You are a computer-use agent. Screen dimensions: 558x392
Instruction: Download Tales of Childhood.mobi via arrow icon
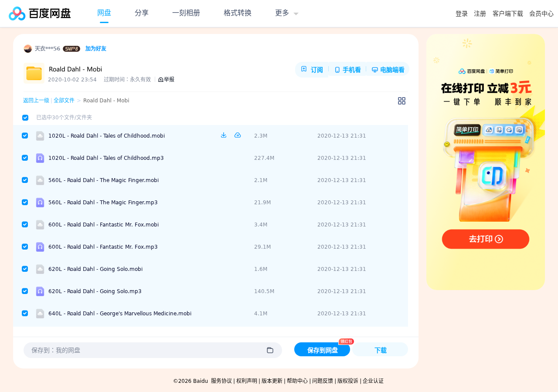point(224,135)
